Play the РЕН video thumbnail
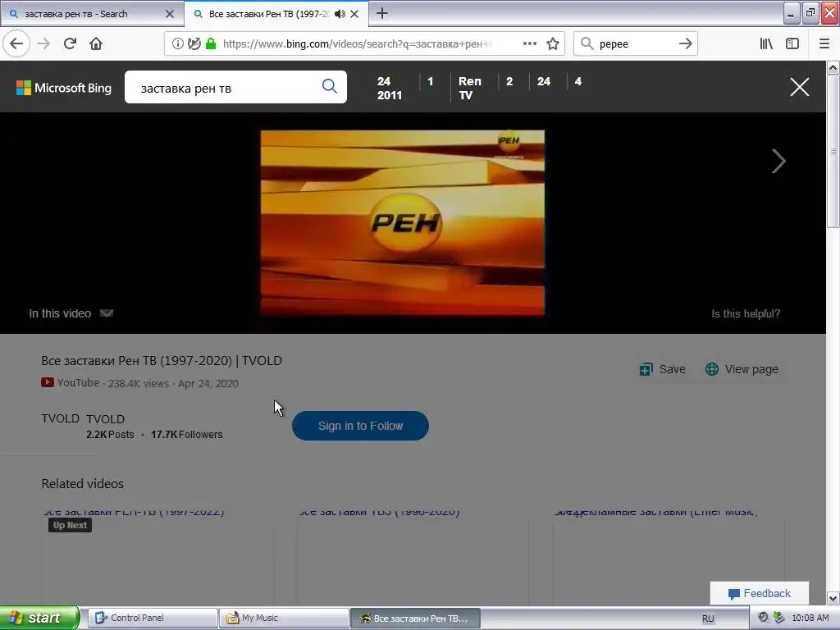This screenshot has width=840, height=630. click(x=402, y=222)
